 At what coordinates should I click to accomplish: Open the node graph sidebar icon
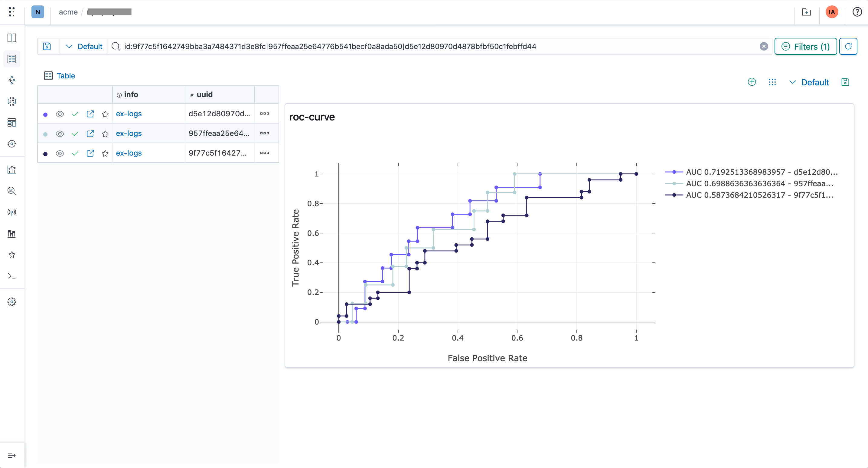coord(12,80)
